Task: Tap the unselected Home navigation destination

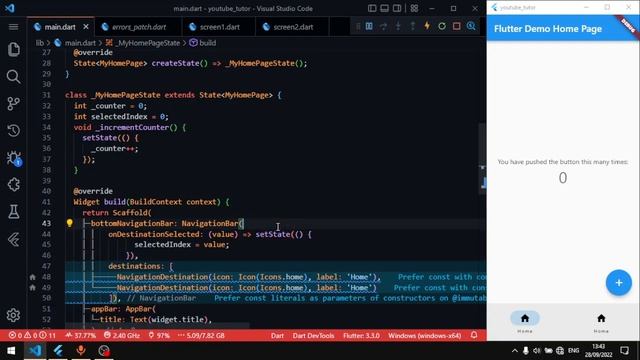Action: pyautogui.click(x=601, y=322)
